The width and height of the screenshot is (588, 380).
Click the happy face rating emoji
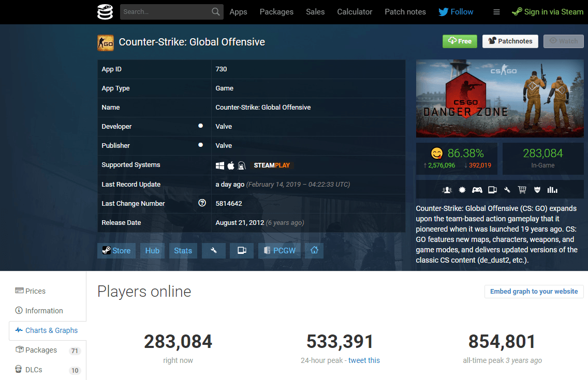pyautogui.click(x=437, y=153)
